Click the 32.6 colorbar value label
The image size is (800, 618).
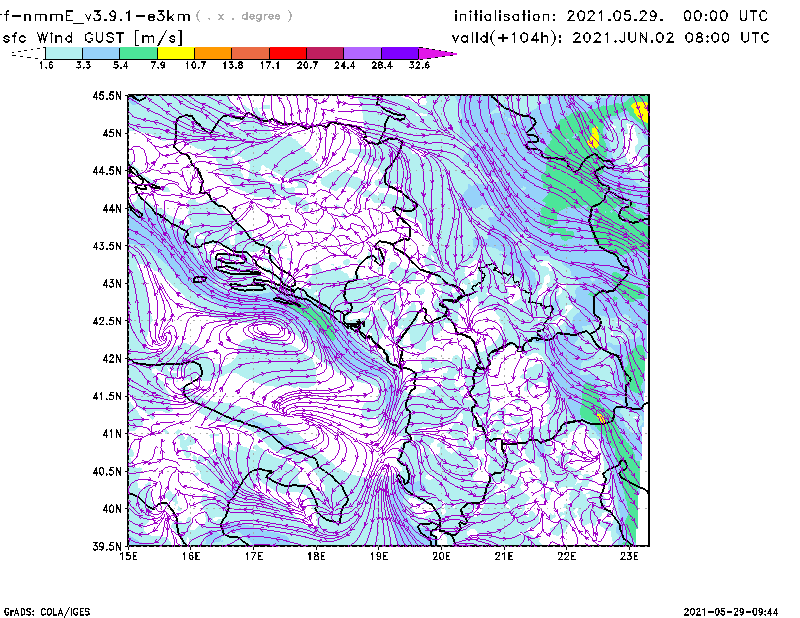[419, 65]
